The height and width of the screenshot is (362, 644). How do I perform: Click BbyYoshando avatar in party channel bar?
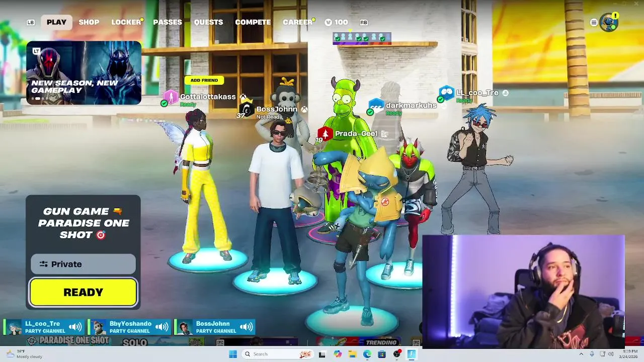click(x=99, y=327)
